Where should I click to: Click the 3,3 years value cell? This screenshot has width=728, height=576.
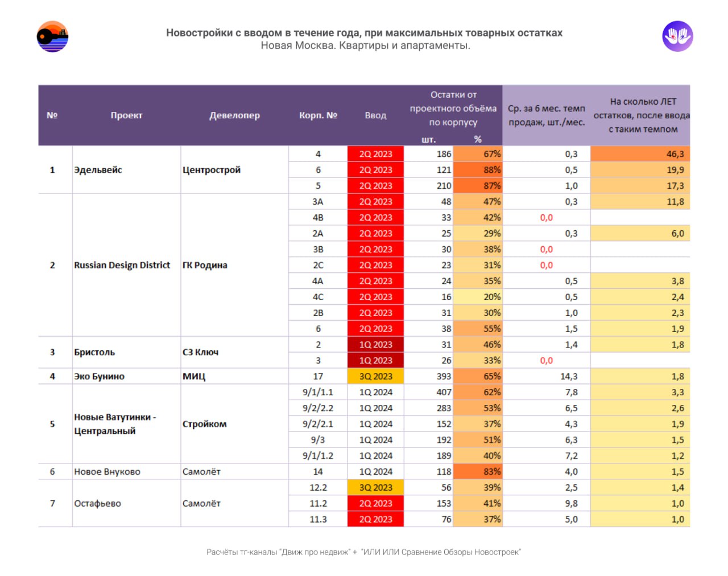[640, 392]
